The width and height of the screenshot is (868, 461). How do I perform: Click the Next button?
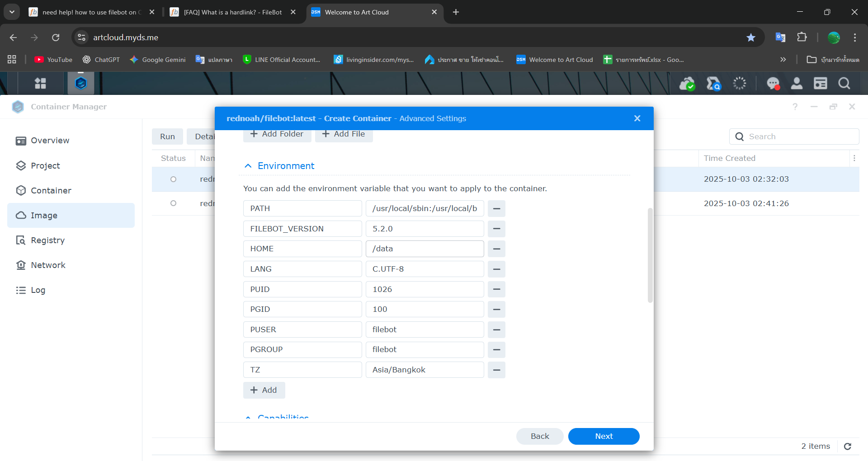[604, 436]
